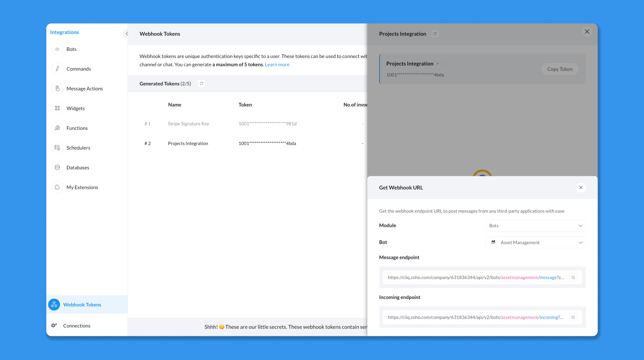Image resolution: width=644 pixels, height=360 pixels.
Task: Select the Projects Integration token row
Action: point(188,144)
